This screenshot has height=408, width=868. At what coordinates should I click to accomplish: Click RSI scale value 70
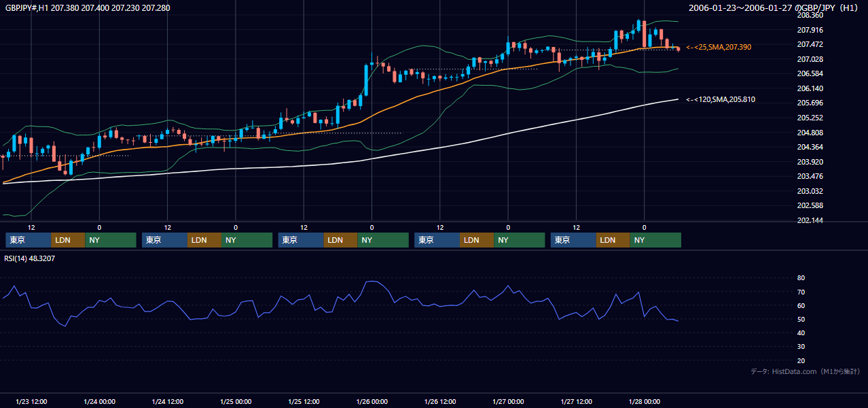tap(801, 292)
